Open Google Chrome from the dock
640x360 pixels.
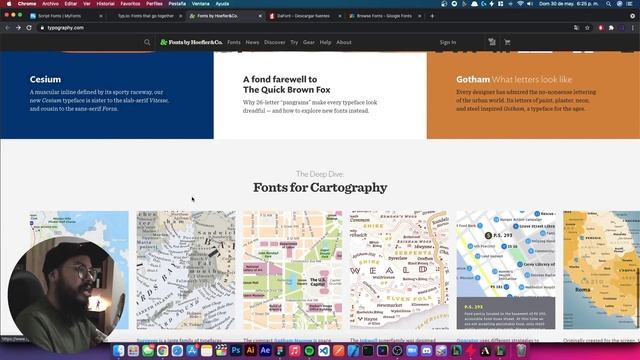(162, 351)
